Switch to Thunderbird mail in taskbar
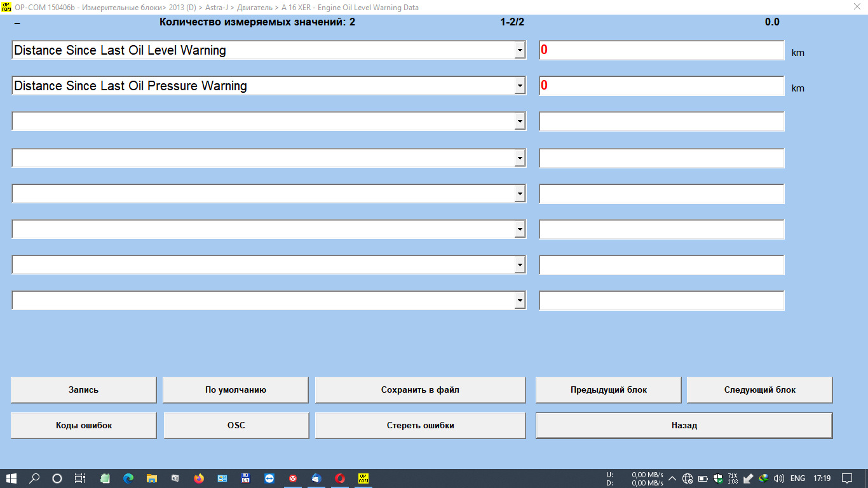 point(316,478)
